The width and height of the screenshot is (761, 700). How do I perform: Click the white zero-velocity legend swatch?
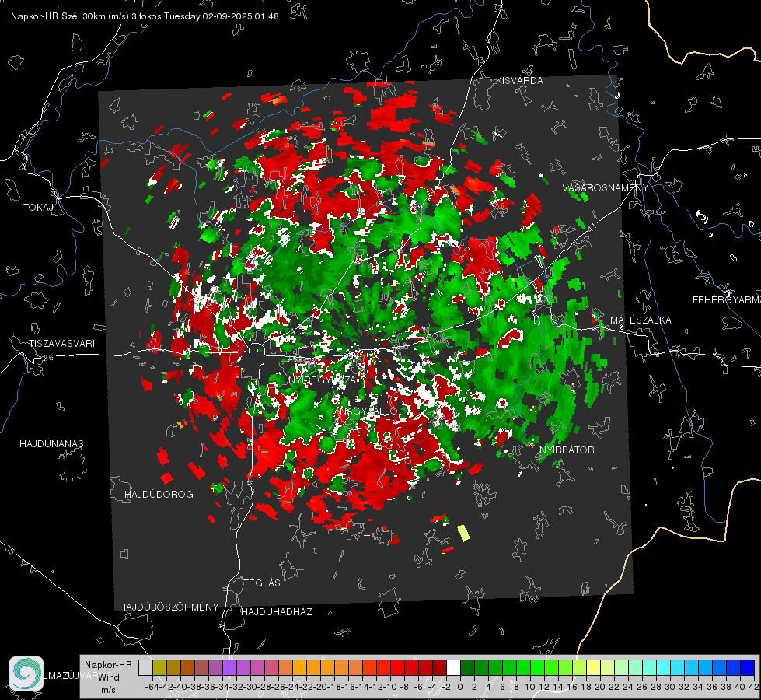click(453, 667)
